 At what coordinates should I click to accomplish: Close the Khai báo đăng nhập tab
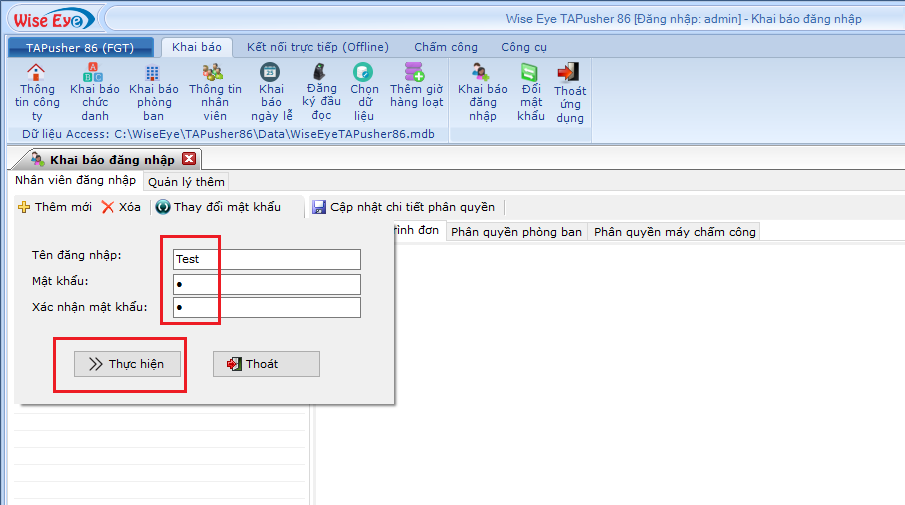[x=189, y=159]
